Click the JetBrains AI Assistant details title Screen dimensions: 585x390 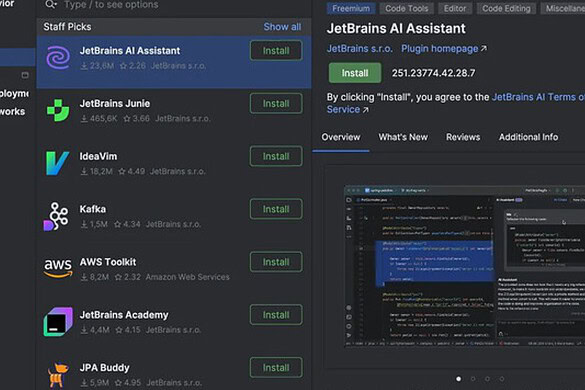pos(396,29)
